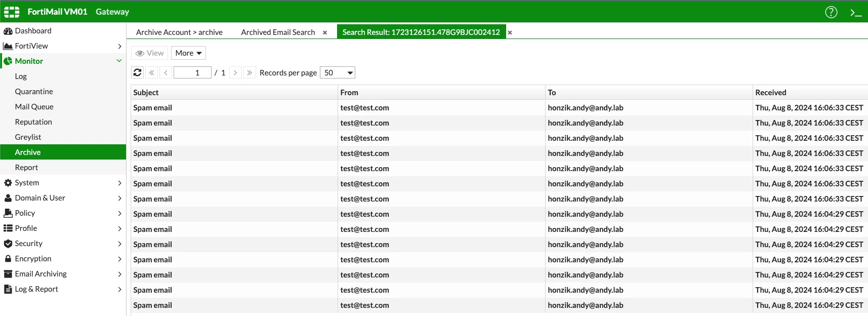Screen dimensions: 868x316
Task: Expand the System menu chevron
Action: [x=119, y=183]
